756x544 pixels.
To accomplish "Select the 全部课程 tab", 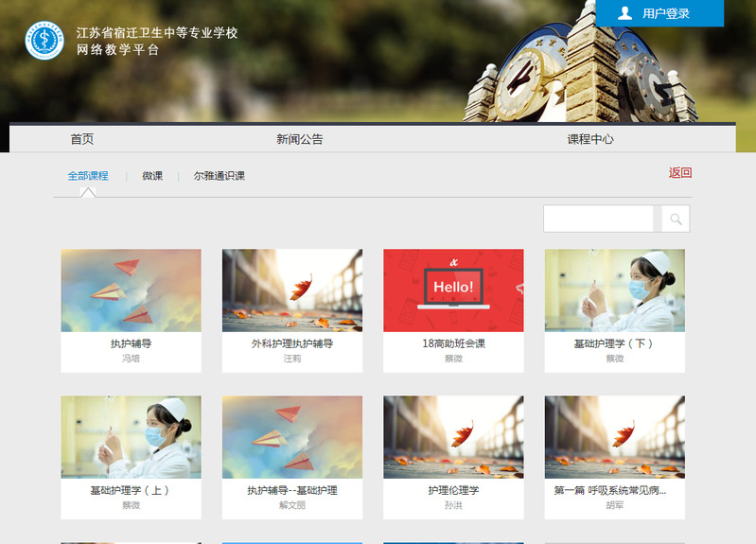I will [88, 176].
